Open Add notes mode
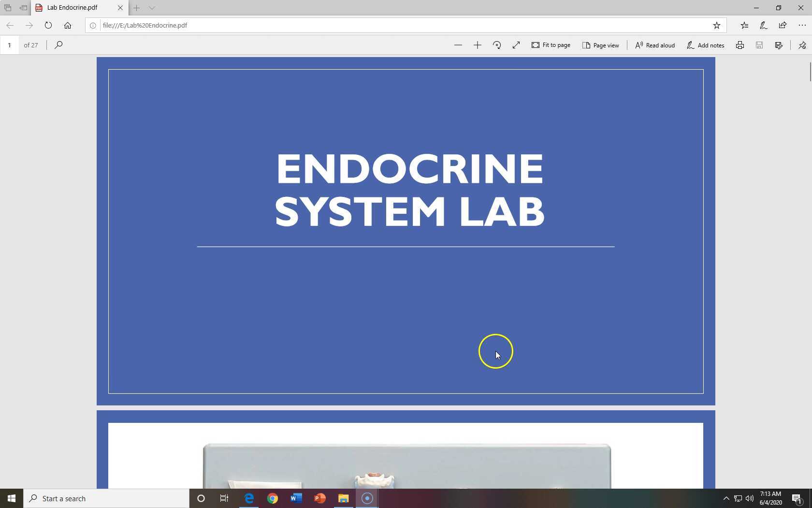 click(x=705, y=45)
